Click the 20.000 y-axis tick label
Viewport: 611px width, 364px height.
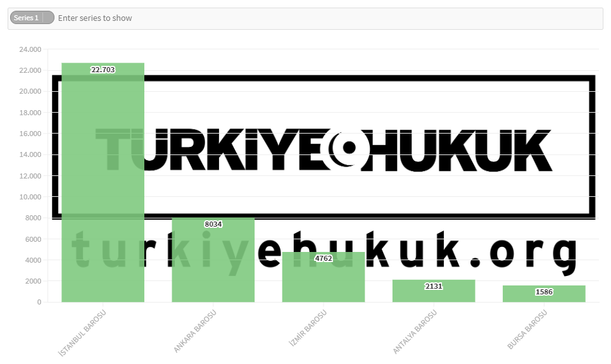pos(30,92)
